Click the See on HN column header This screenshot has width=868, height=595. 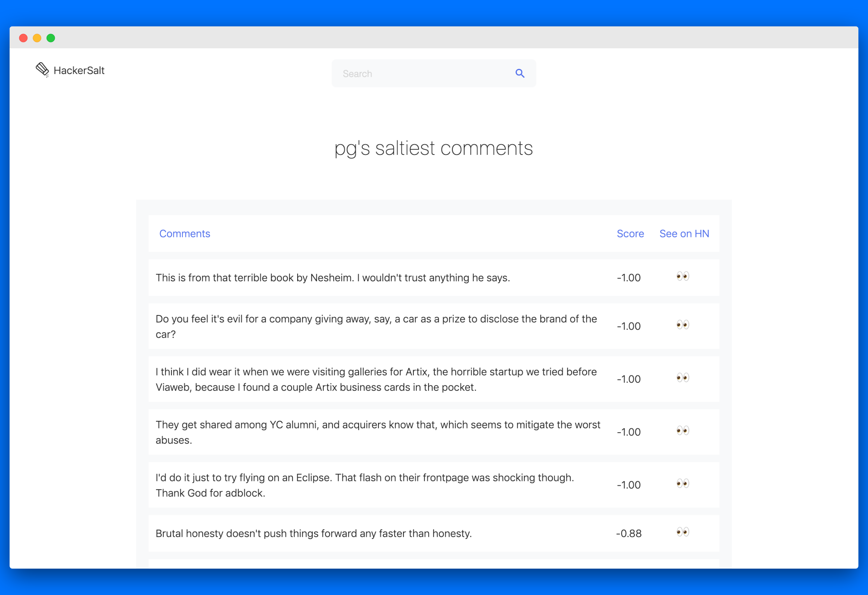coord(684,234)
